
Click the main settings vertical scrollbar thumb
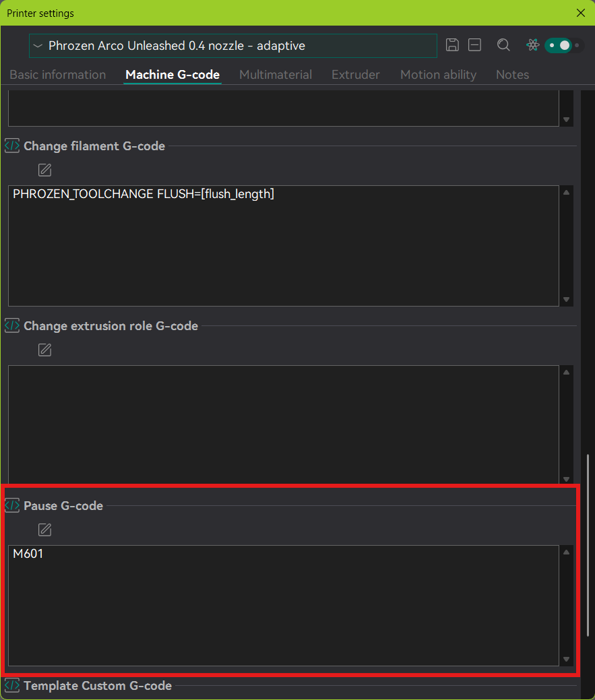tap(588, 545)
